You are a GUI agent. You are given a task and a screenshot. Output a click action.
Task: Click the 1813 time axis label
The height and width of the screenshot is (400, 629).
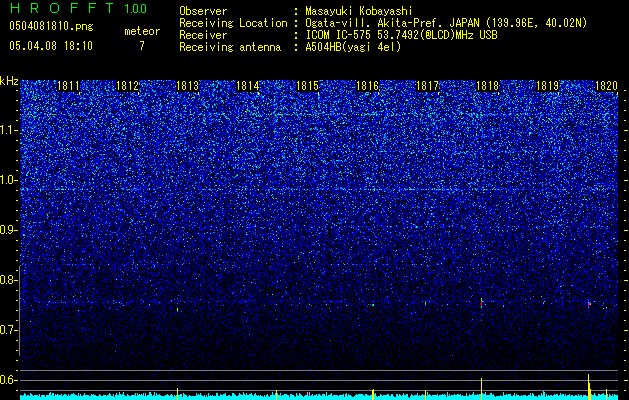tap(188, 86)
